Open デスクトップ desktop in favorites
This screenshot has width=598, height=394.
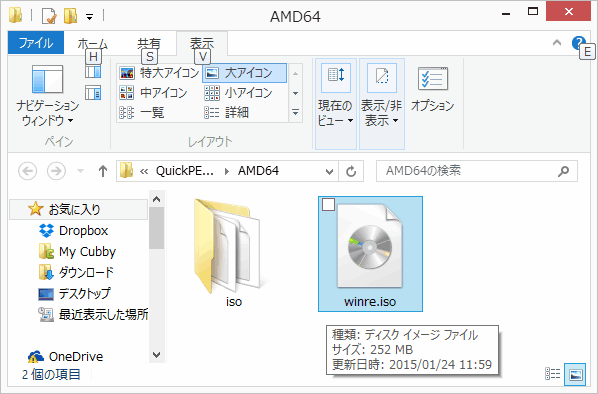(74, 293)
